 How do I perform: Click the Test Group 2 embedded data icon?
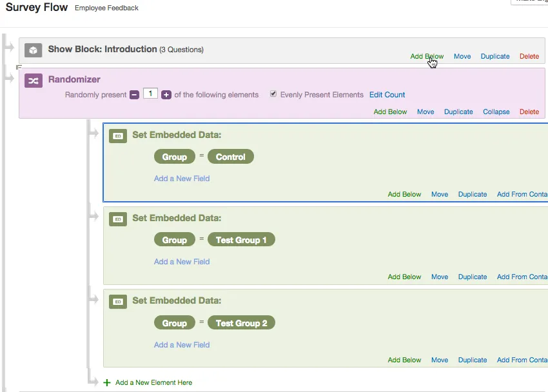(117, 301)
